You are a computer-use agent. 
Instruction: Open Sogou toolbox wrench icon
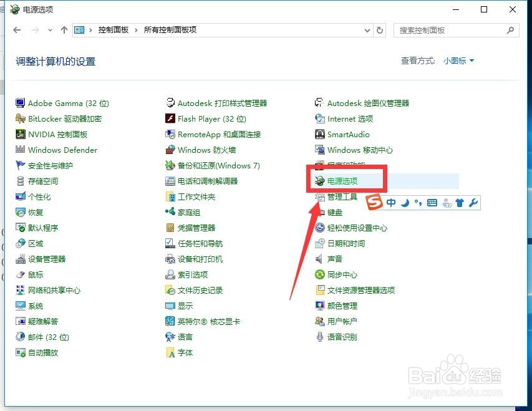[x=473, y=203]
